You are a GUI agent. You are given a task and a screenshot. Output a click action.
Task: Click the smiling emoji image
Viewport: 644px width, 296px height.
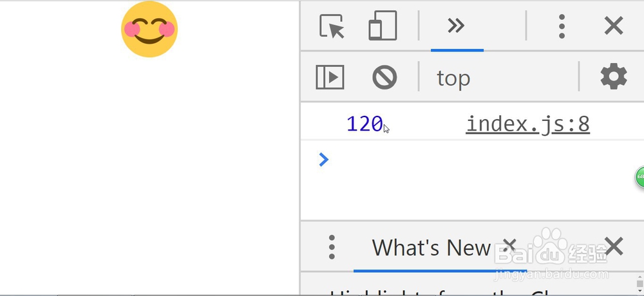[149, 29]
